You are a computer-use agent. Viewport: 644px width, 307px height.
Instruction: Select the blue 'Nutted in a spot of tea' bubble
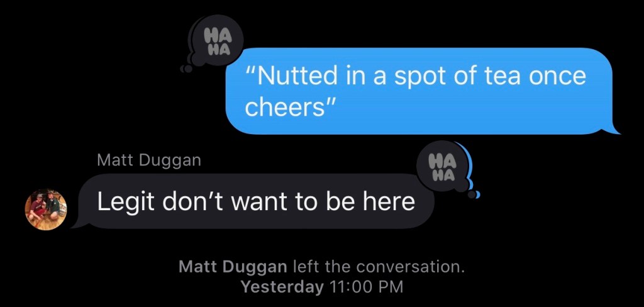419,91
